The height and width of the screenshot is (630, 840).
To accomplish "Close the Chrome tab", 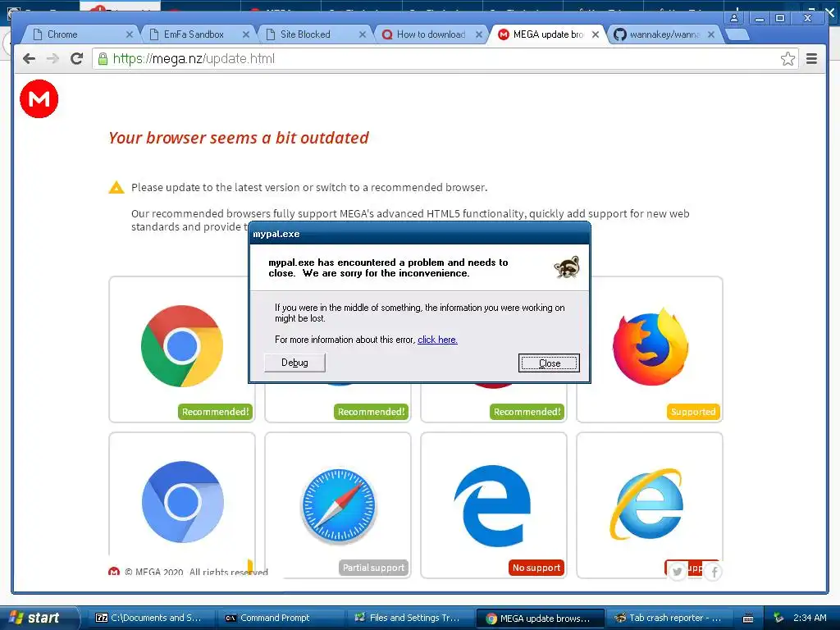I will 129,34.
